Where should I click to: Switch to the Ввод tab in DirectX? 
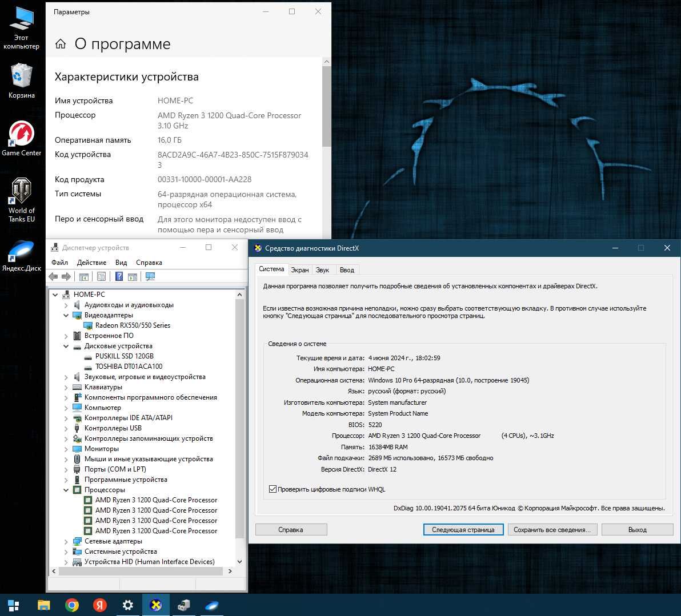pyautogui.click(x=347, y=270)
